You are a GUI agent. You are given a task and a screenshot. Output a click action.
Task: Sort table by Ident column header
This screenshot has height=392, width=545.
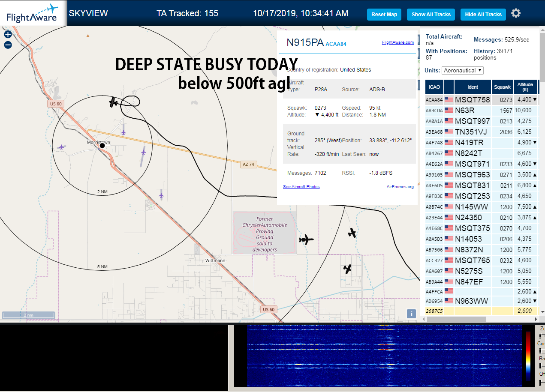coord(473,87)
